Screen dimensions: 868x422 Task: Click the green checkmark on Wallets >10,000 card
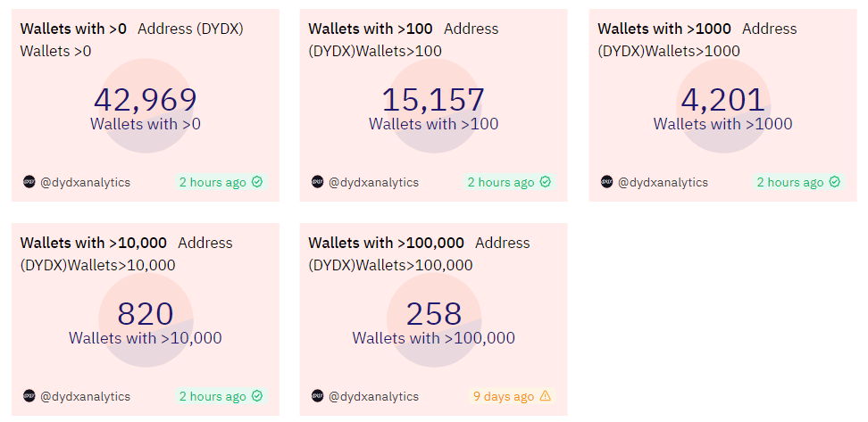pos(257,396)
